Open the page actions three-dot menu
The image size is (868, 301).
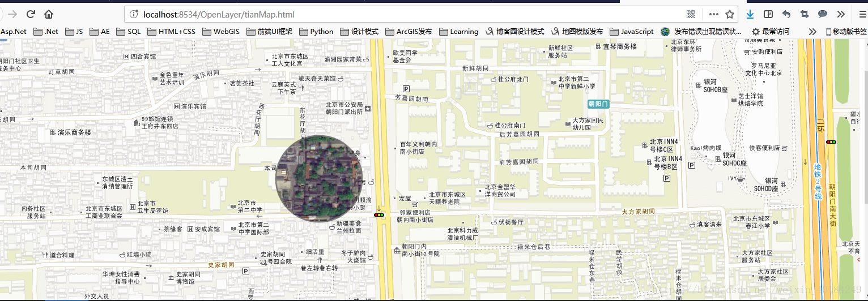click(x=714, y=14)
